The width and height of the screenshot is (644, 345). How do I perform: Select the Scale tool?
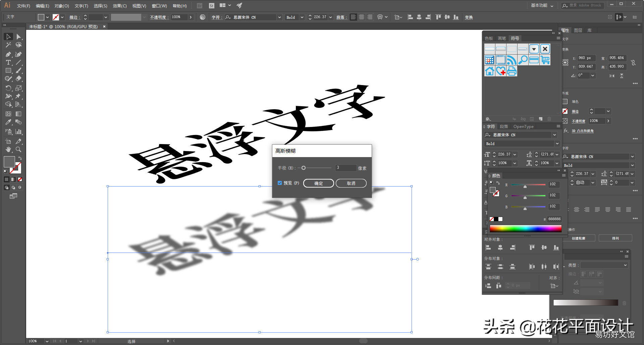19,88
